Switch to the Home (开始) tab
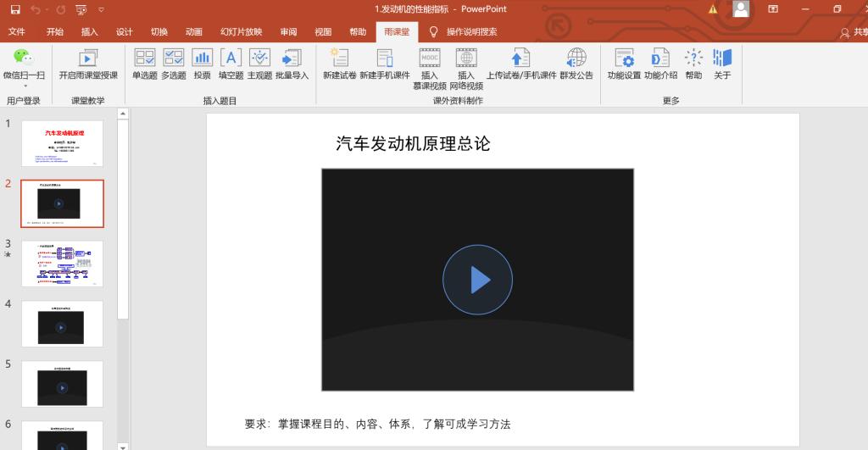The height and width of the screenshot is (450, 868). click(x=55, y=31)
